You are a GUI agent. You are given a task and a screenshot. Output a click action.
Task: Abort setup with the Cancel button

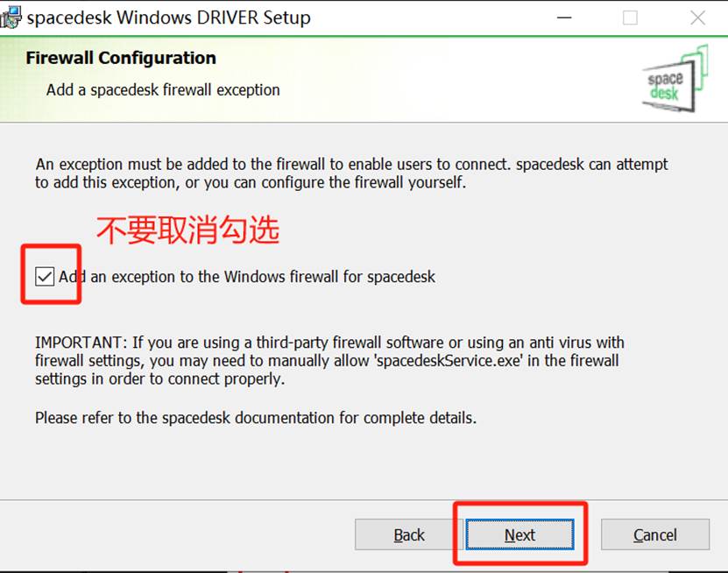coord(655,534)
